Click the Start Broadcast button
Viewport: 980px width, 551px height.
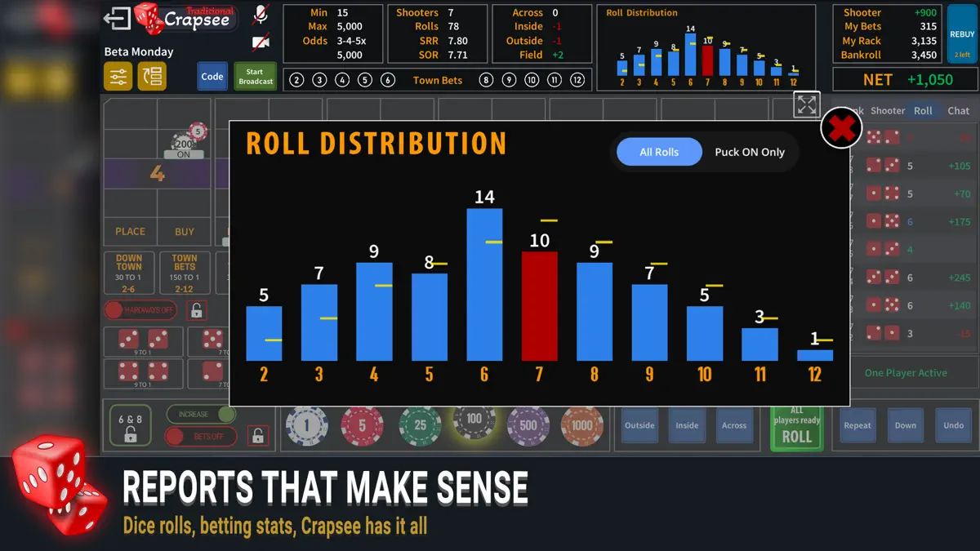[256, 77]
